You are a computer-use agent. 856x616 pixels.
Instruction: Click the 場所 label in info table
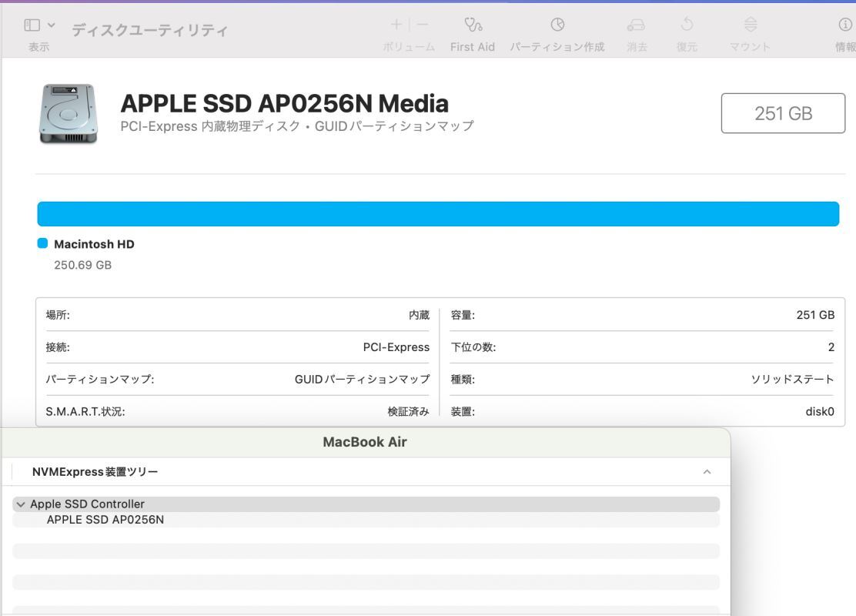(58, 315)
